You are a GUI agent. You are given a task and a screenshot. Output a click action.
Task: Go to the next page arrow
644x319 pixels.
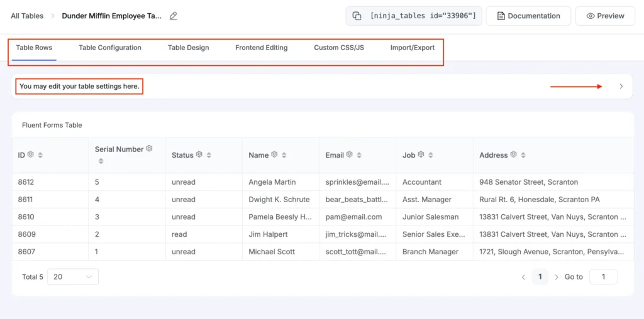click(557, 277)
